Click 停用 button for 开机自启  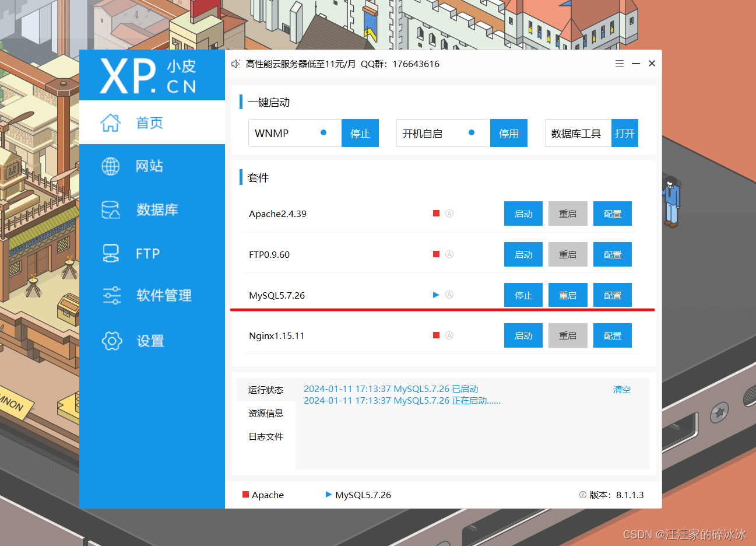click(509, 133)
